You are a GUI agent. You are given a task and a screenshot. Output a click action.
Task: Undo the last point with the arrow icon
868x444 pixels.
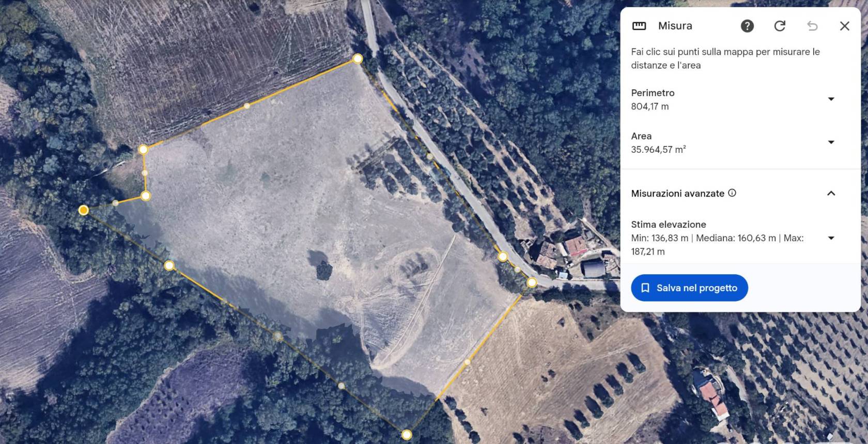coord(812,26)
